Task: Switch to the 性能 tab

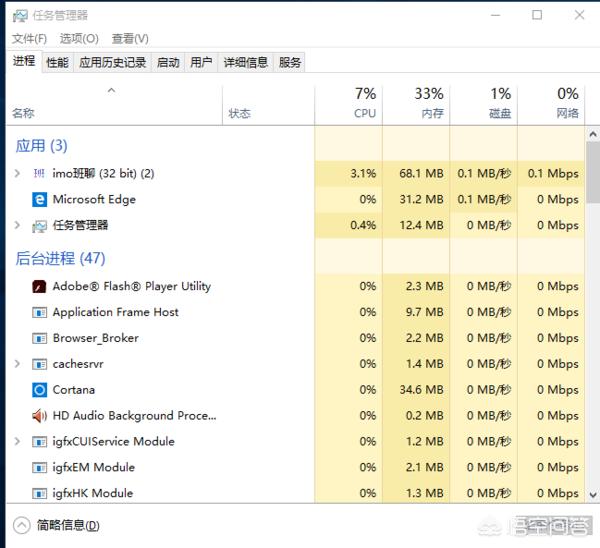Action: (57, 62)
